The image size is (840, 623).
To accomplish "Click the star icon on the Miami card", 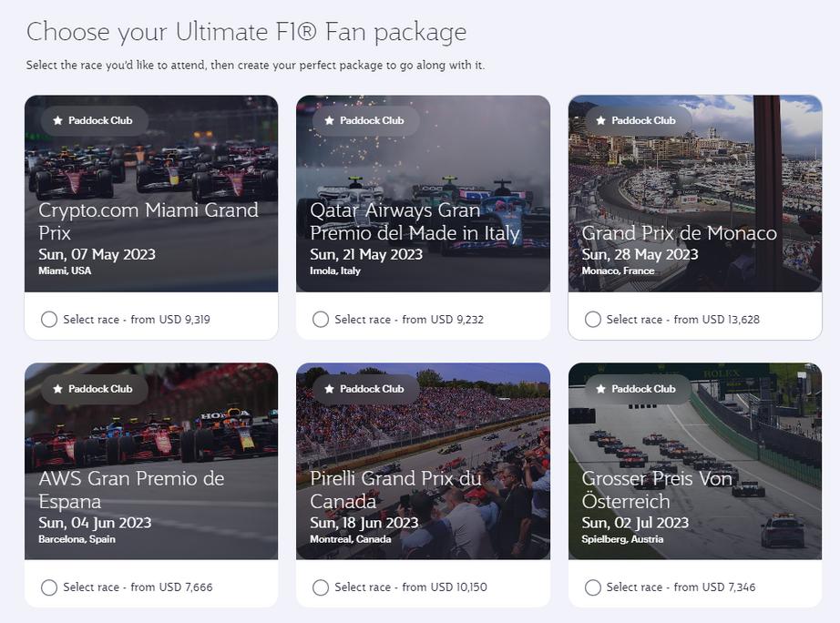I will (58, 120).
